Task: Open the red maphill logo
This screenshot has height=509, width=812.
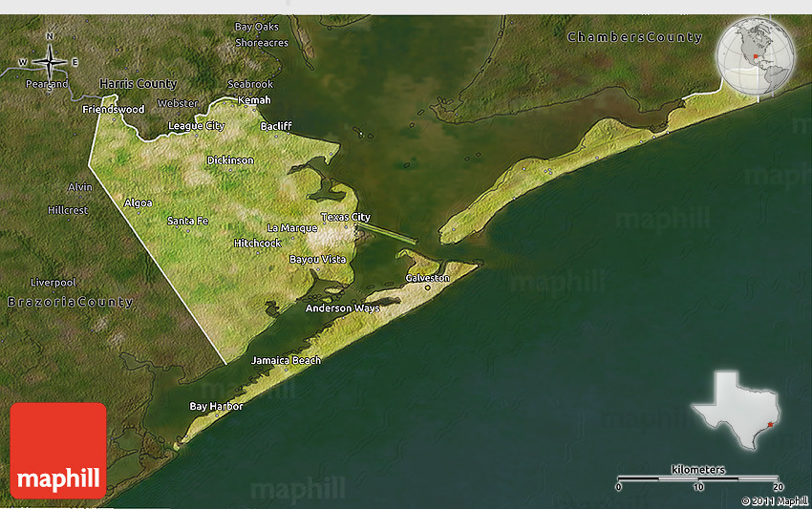Action: coord(58,450)
